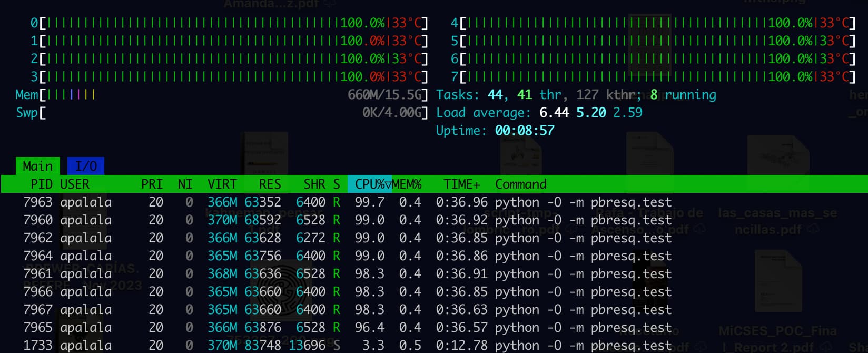Click state S of PID 1733 row
The width and height of the screenshot is (868, 353).
337,345
